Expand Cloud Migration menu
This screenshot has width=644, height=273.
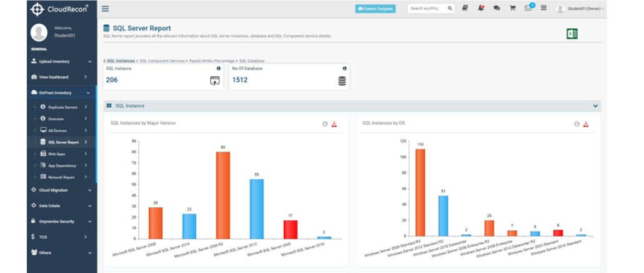(x=61, y=190)
